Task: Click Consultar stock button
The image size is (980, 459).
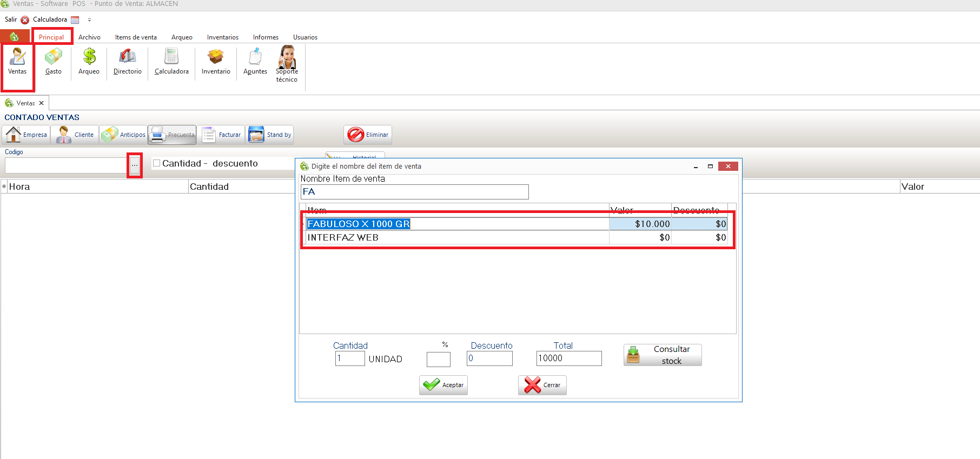Action: click(x=663, y=355)
